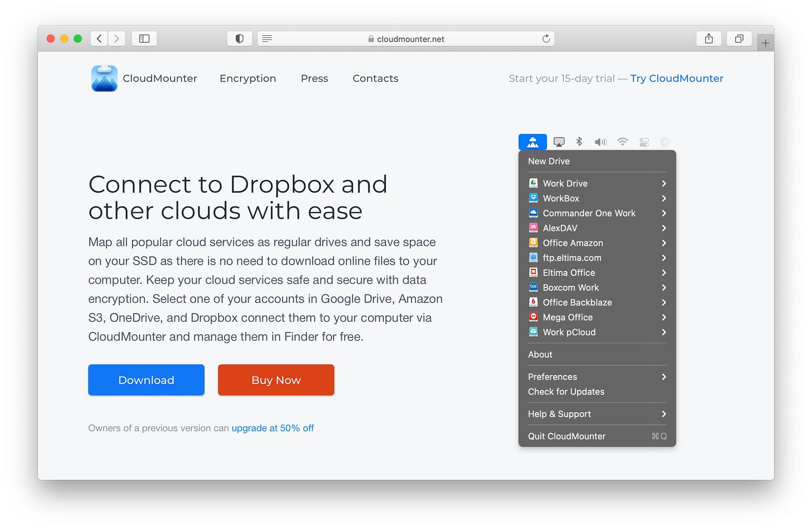The width and height of the screenshot is (812, 530).
Task: Open the Preferences menu entry
Action: pyautogui.click(x=597, y=377)
